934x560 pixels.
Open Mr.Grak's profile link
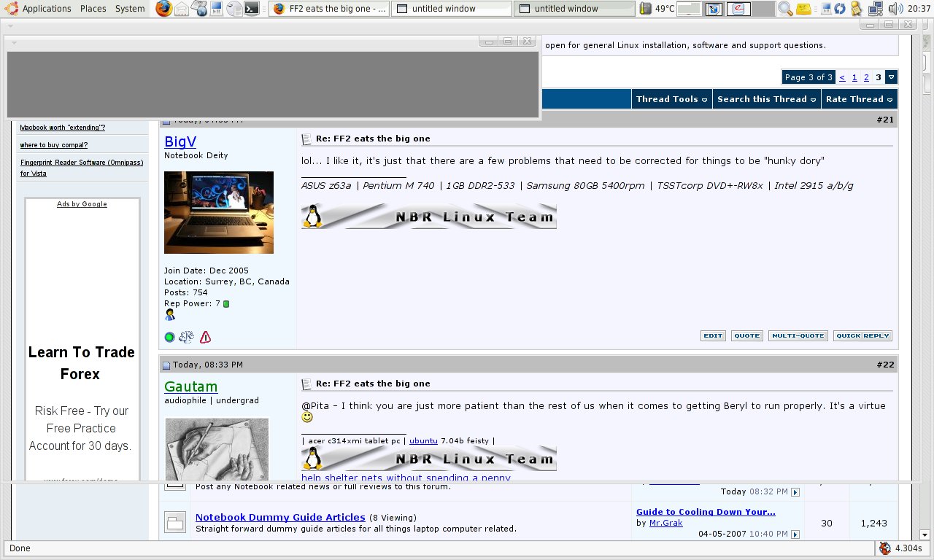[x=665, y=523]
